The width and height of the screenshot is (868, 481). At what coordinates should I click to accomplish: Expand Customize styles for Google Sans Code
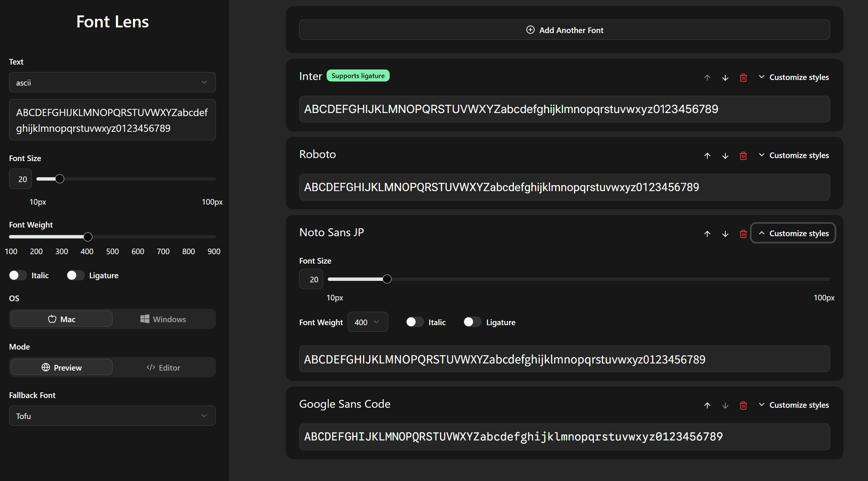[x=794, y=405]
